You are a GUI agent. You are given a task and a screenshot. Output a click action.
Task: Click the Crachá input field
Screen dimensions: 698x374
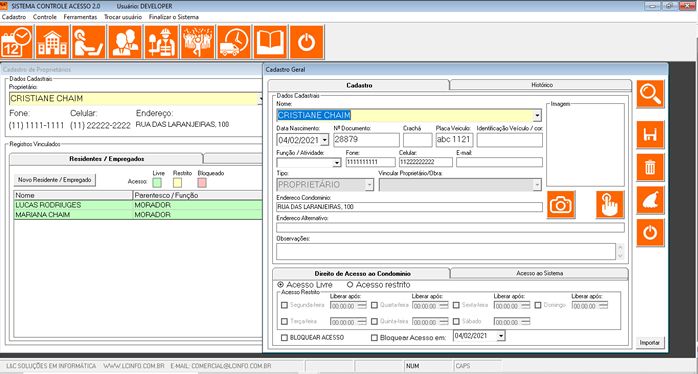[418, 140]
